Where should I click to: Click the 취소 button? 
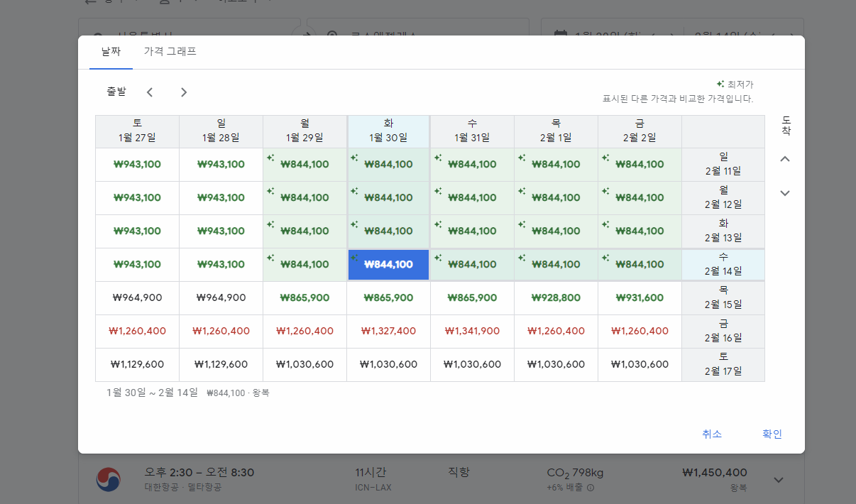[x=712, y=434]
